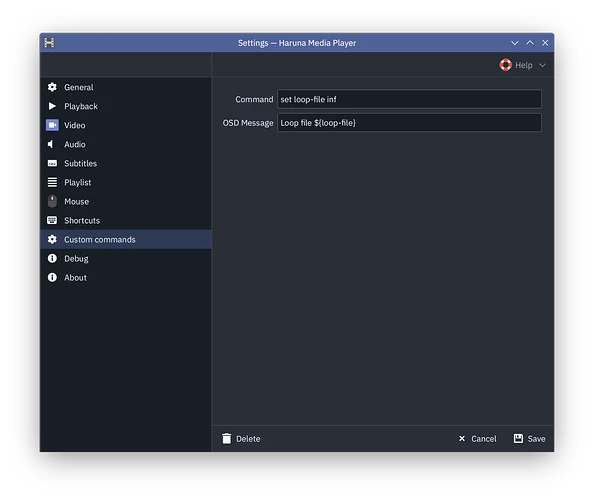This screenshot has width=595, height=500.
Task: Click the Subtitles icon in sidebar
Action: [x=52, y=163]
